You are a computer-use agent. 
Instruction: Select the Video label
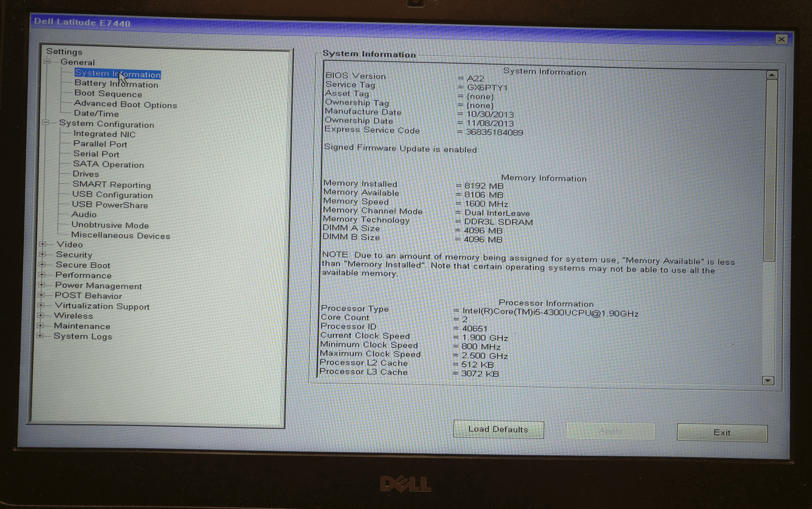pos(70,244)
